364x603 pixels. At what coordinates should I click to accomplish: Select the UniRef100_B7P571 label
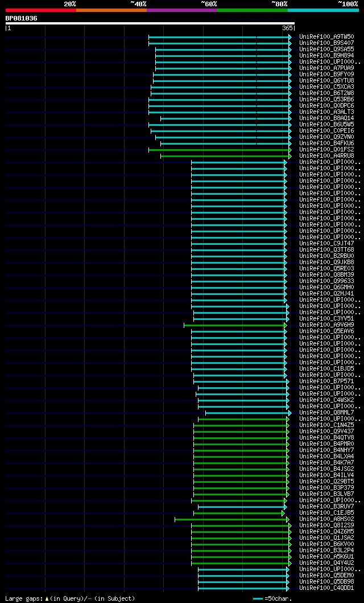click(x=327, y=382)
